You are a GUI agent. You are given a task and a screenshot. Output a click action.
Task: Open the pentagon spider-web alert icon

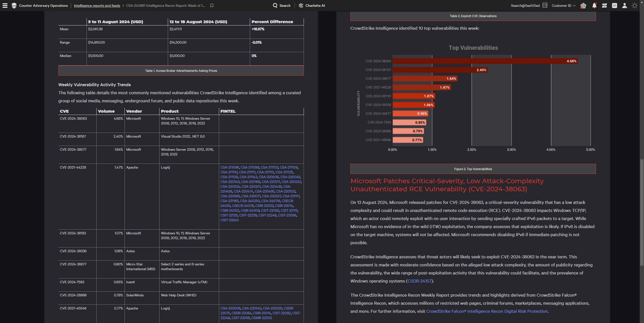[x=583, y=5]
